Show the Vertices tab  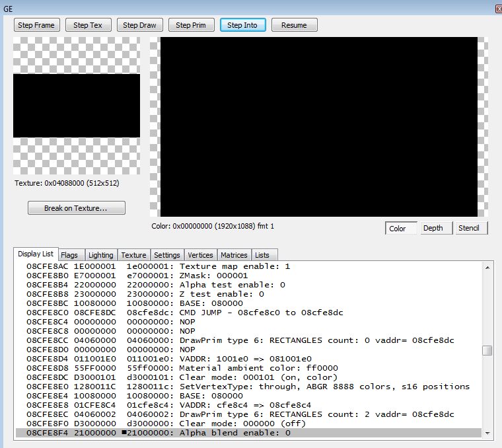tap(201, 255)
